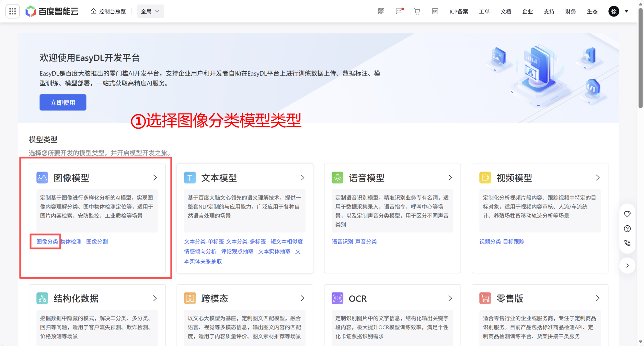Viewport: 644px width, 346px height.
Task: Open 评论观点抽取 link
Action: 237,252
